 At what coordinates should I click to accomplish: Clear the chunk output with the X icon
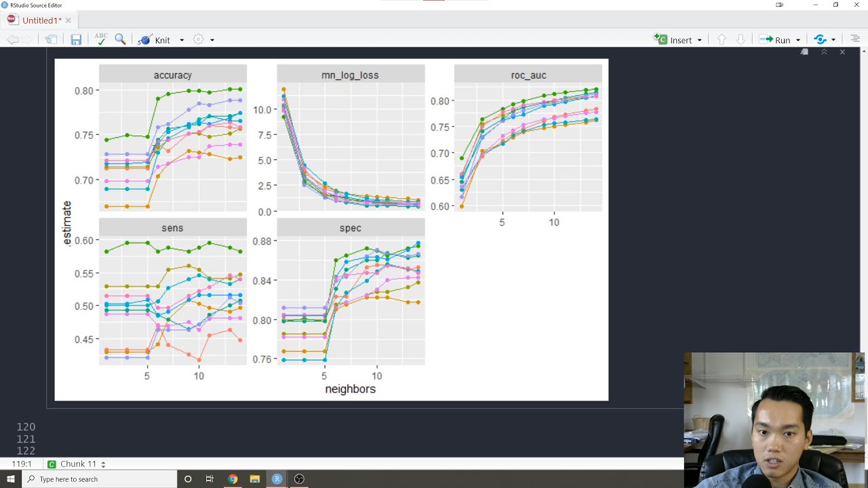[x=842, y=52]
